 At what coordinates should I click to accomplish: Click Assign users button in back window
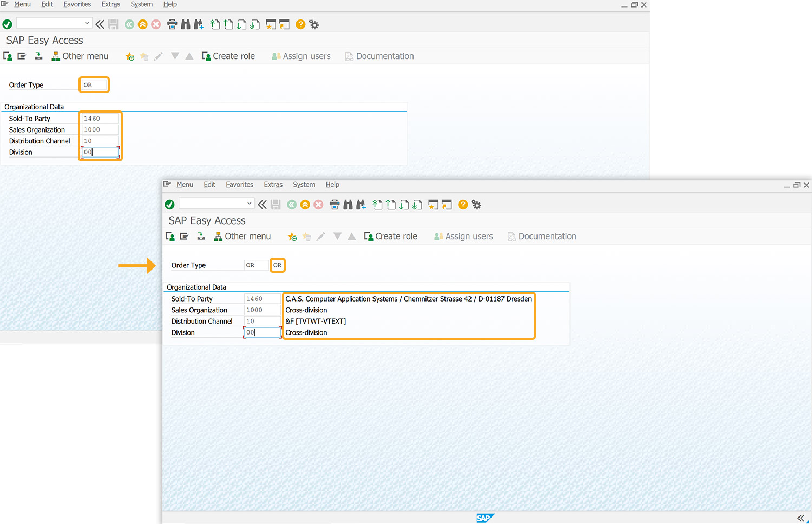[302, 56]
